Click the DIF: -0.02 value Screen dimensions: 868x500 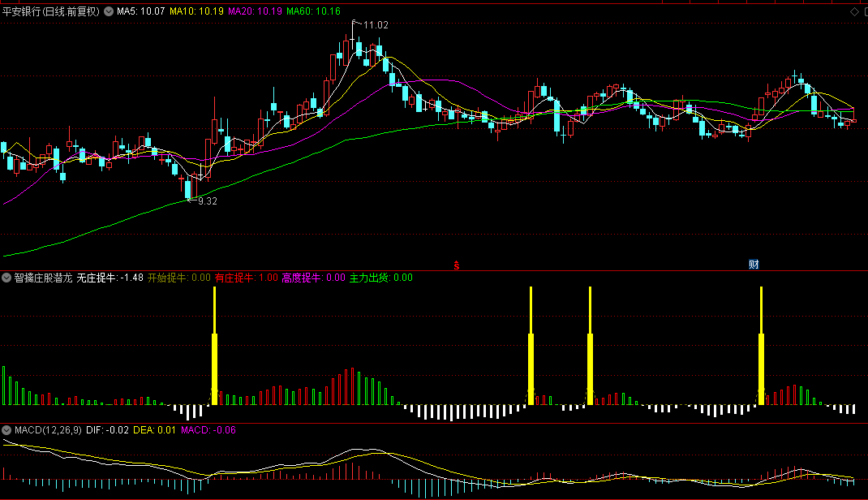107,429
